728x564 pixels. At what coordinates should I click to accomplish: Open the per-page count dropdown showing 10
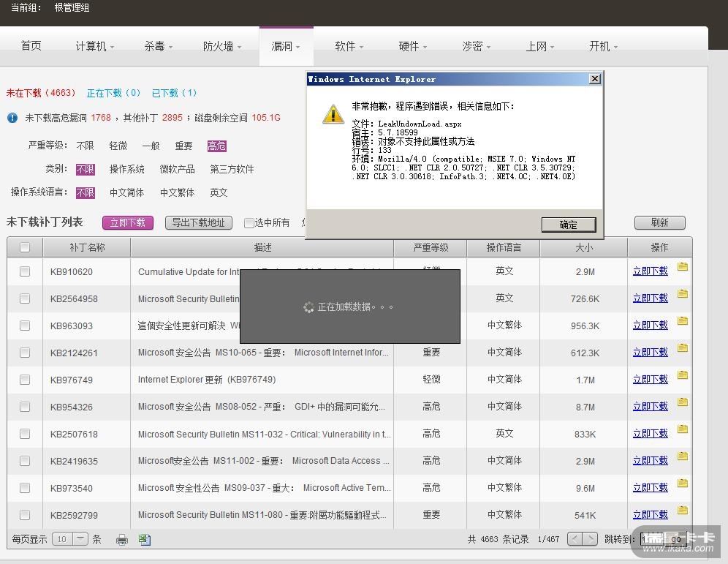pyautogui.click(x=70, y=539)
